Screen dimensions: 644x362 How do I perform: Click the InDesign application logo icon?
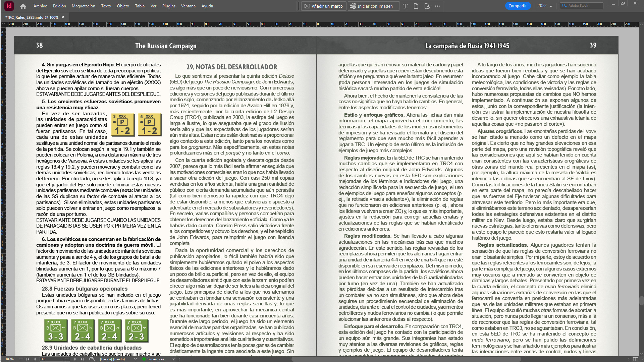[x=9, y=6]
